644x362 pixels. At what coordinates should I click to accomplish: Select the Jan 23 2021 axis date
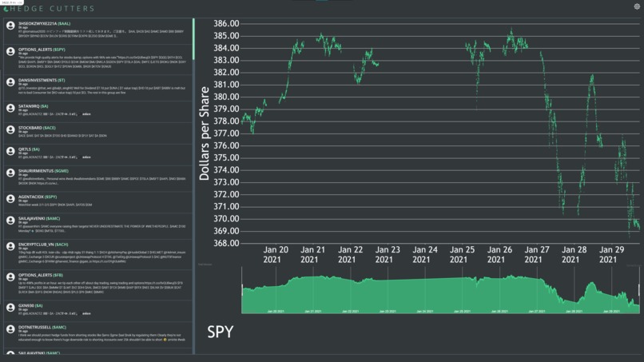point(388,255)
